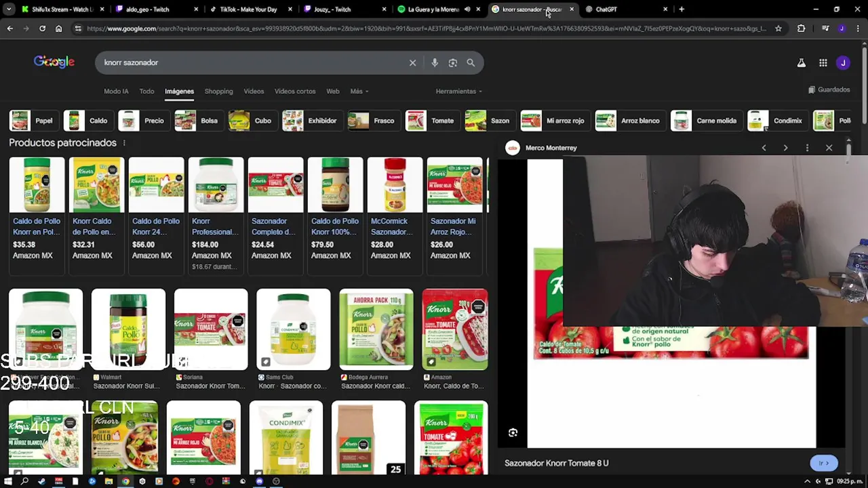Search inside the image with Lens

(x=513, y=432)
